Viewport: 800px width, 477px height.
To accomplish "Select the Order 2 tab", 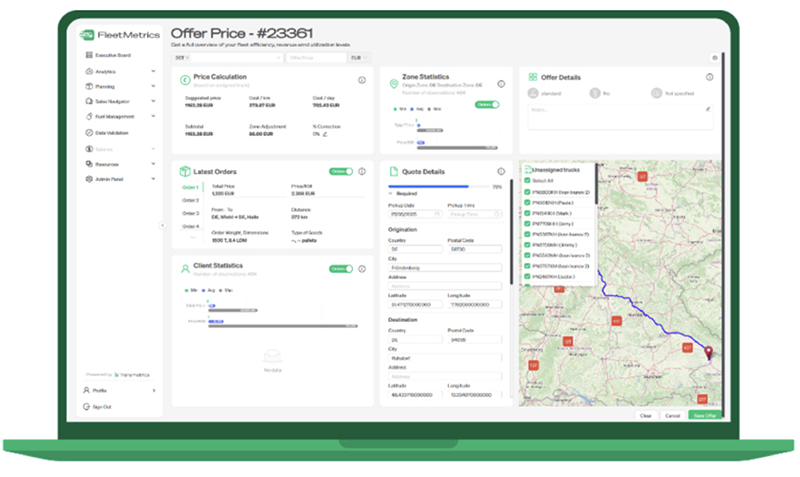I will click(x=190, y=200).
